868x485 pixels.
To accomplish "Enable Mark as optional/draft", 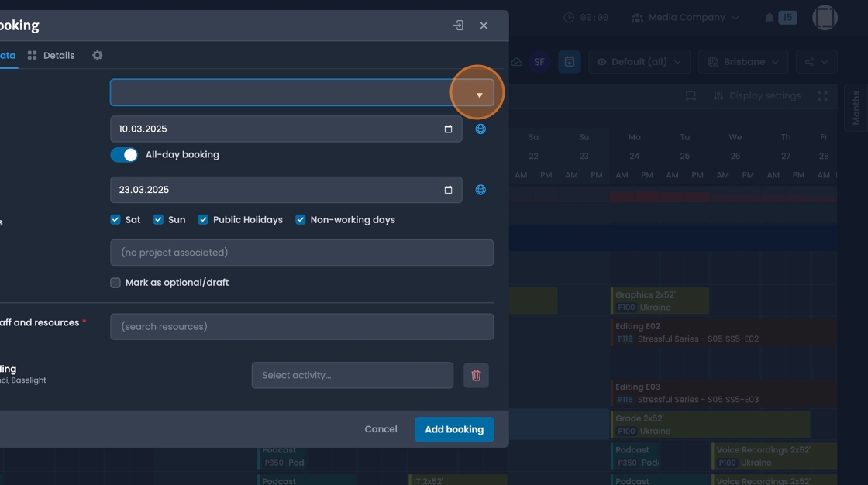I will coord(115,282).
